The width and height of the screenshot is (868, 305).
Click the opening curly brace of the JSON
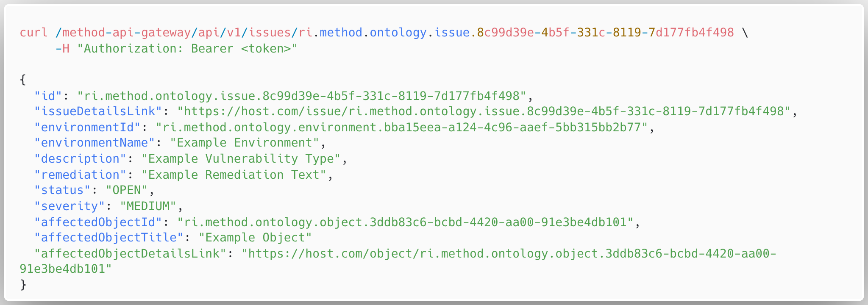(x=23, y=80)
